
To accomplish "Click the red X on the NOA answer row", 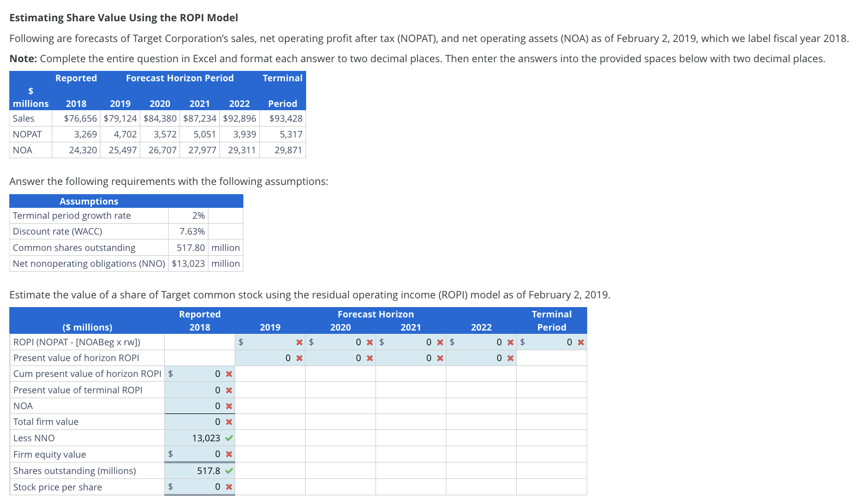I will pos(229,406).
